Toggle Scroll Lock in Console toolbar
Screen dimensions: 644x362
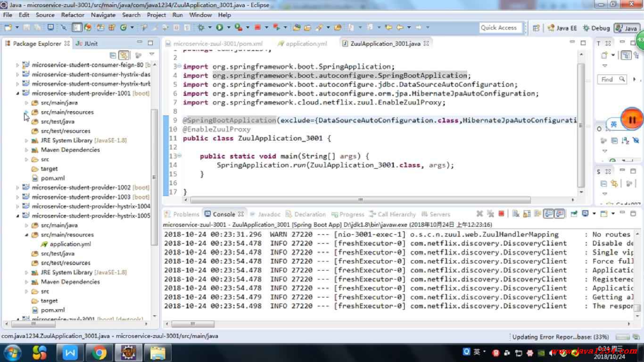[527, 214]
